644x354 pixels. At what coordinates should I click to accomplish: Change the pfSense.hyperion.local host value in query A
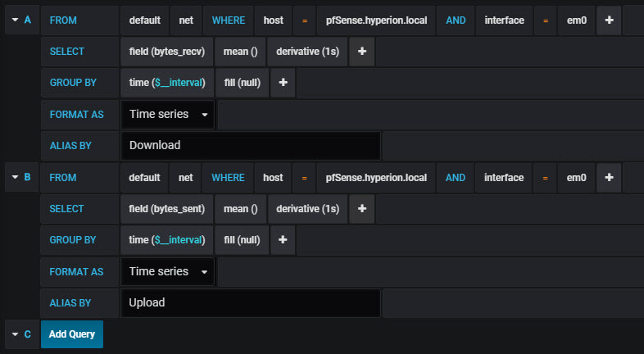(376, 20)
